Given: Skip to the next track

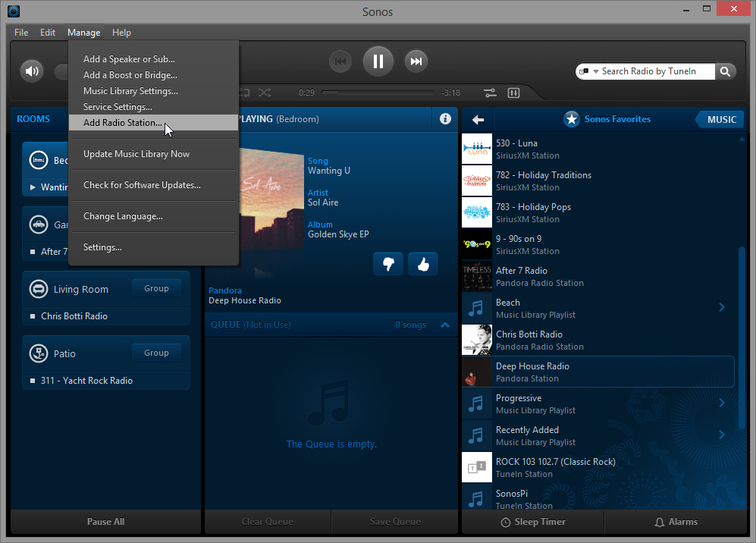Looking at the screenshot, I should [x=416, y=61].
